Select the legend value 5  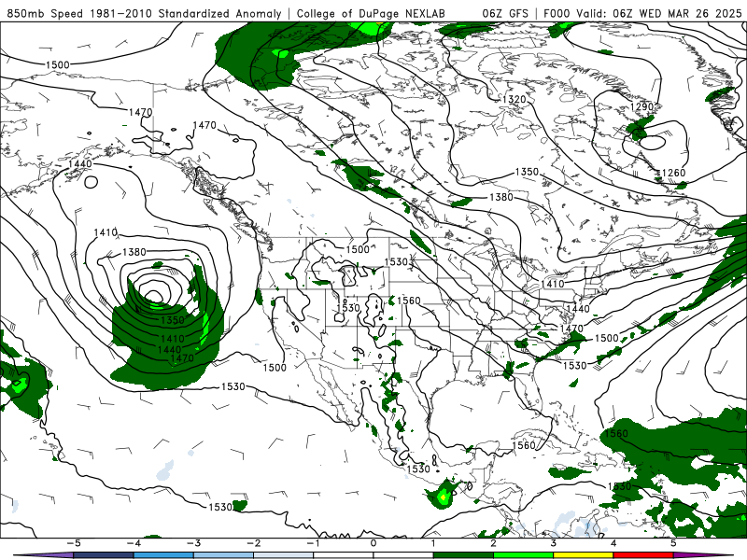[x=673, y=543]
